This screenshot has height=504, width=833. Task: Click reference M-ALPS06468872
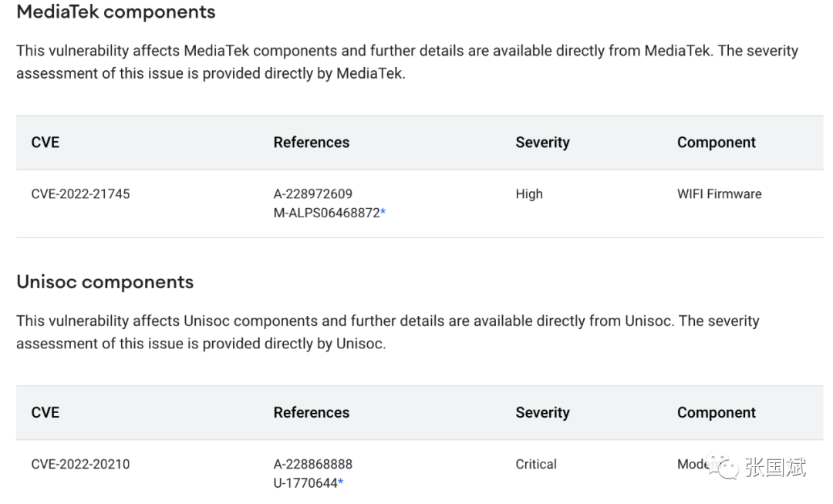tap(326, 213)
